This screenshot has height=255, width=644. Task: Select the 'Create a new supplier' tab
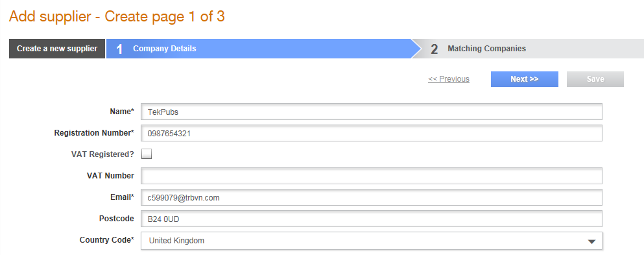57,49
